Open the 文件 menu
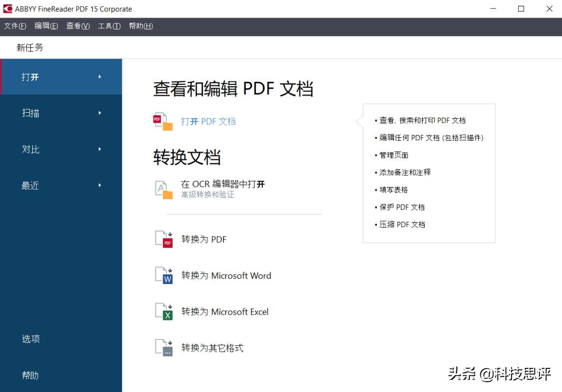Image resolution: width=562 pixels, height=392 pixels. tap(14, 26)
